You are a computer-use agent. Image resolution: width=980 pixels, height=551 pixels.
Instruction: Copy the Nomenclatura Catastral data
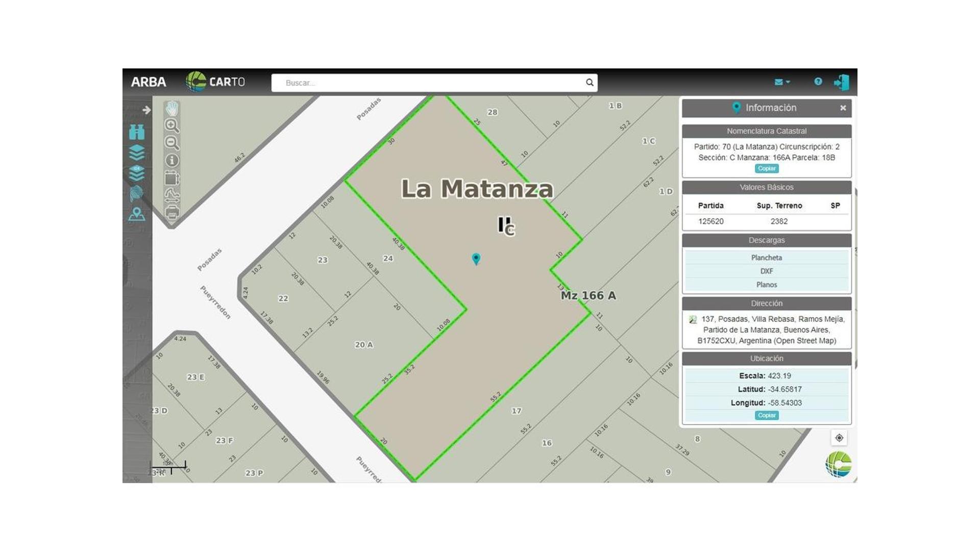click(767, 168)
